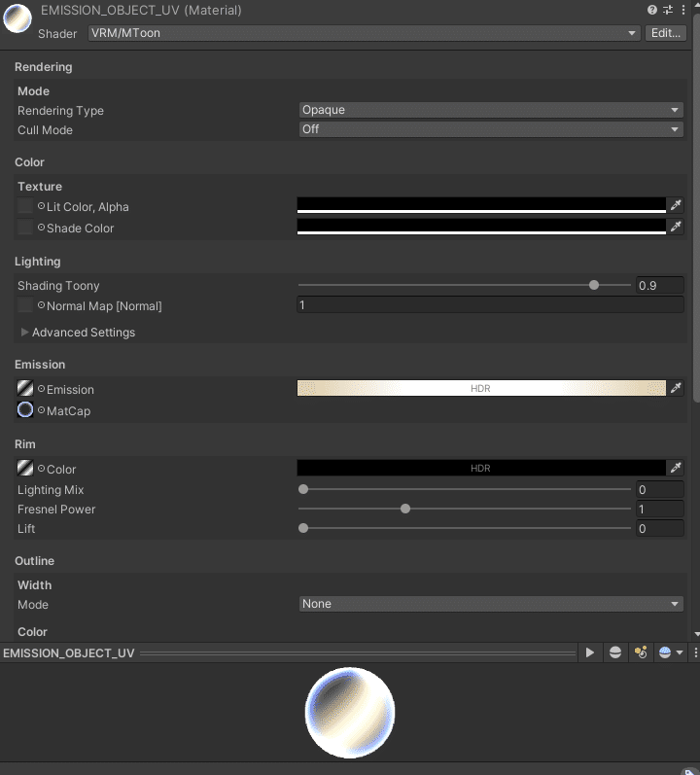
Task: Open the Cull Mode Off dropdown
Action: coord(491,129)
